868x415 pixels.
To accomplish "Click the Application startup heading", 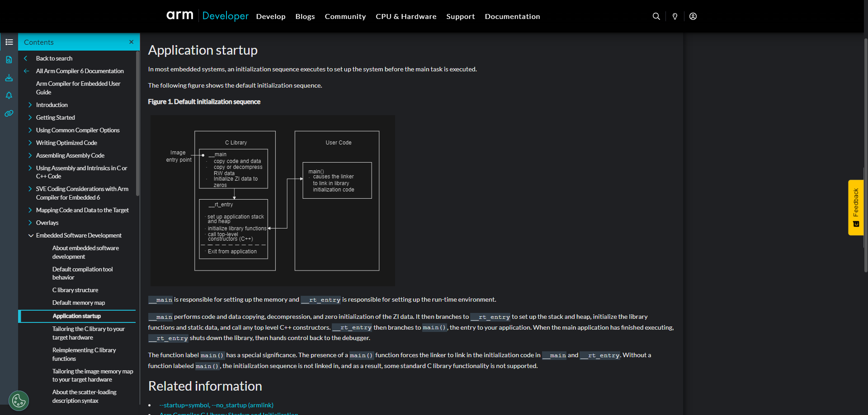I will (x=203, y=50).
